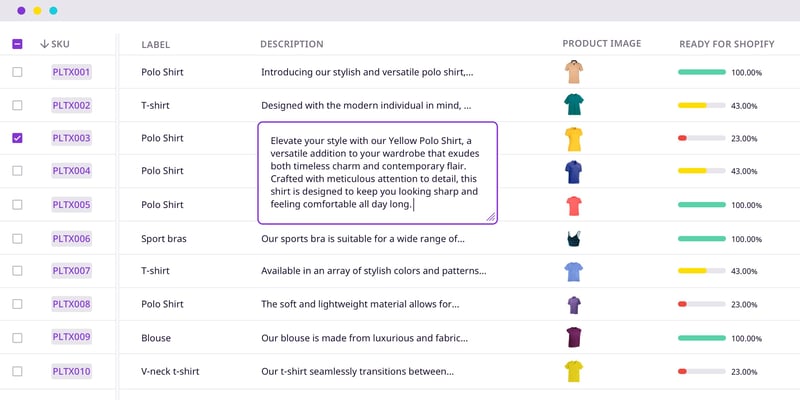Open the teal T-shirt product image
Viewport: 800px width, 400px height.
tap(573, 105)
